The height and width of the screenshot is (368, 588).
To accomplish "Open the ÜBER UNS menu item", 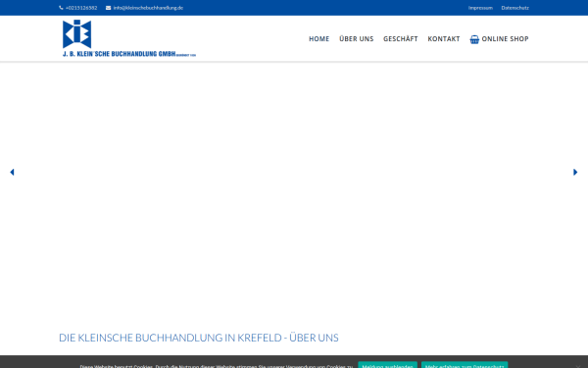I will pyautogui.click(x=357, y=39).
